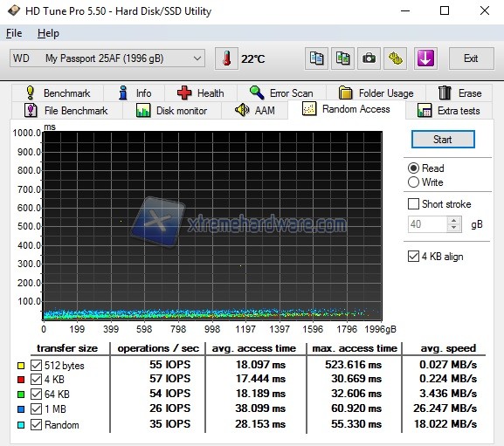Viewport: 504px width, 446px height.
Task: Toggle the Random transfer size checkbox
Action: 36,424
